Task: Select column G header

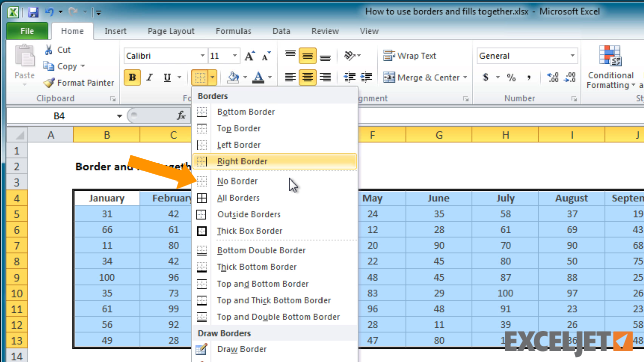Action: [x=439, y=135]
